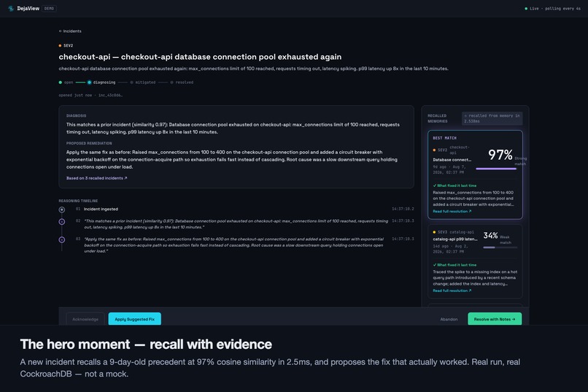Select the resolved status step
The image size is (588, 392).
(x=182, y=82)
